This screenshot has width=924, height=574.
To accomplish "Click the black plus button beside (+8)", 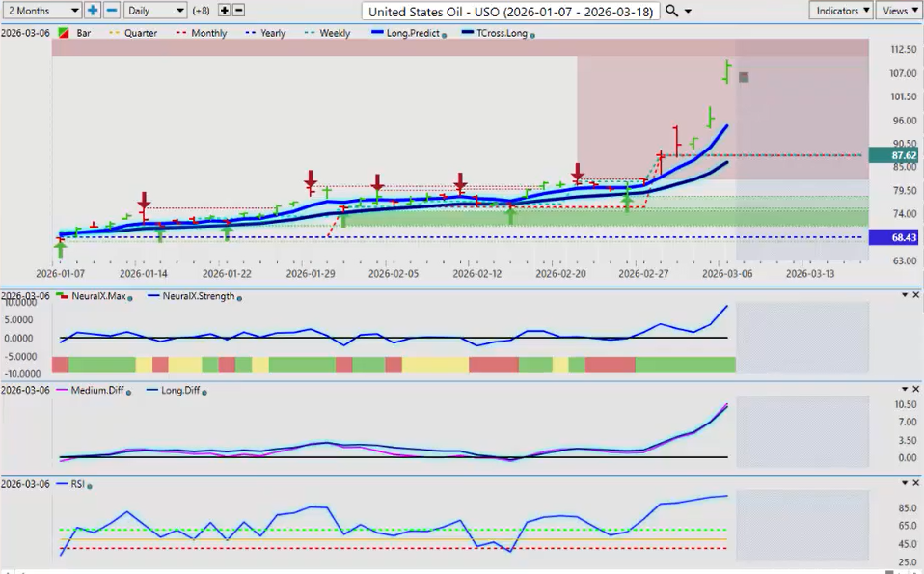I will (225, 10).
